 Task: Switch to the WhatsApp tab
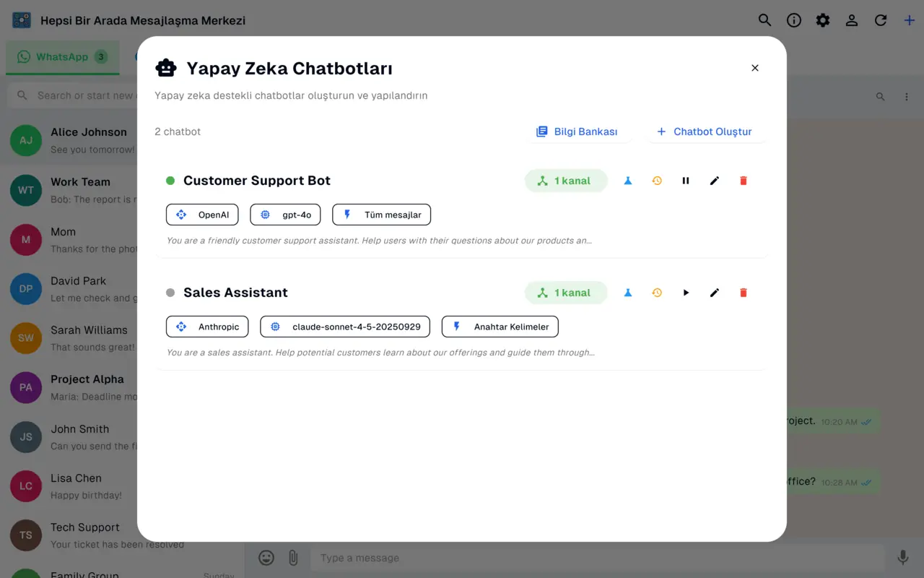point(62,57)
